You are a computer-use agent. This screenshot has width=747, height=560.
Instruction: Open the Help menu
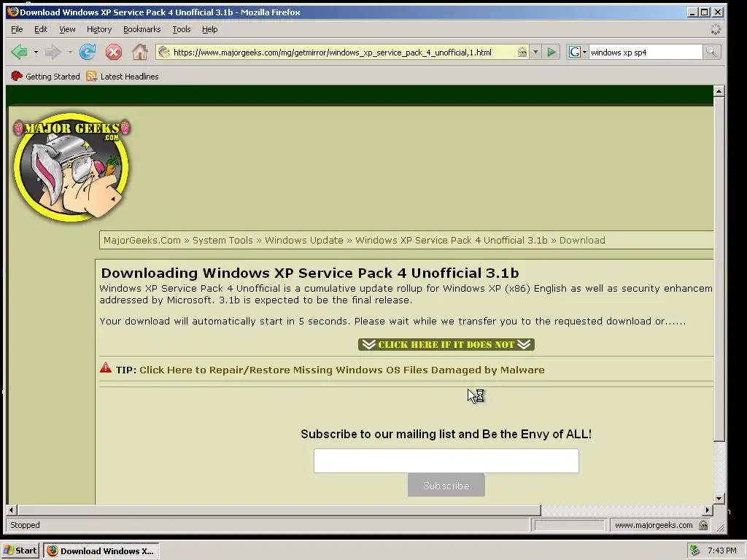click(x=209, y=29)
